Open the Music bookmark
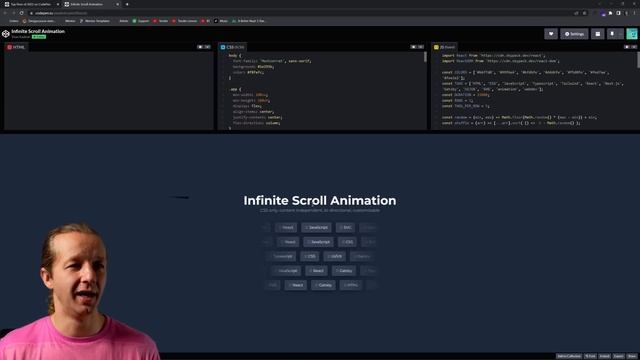The image size is (640, 360). point(221,21)
